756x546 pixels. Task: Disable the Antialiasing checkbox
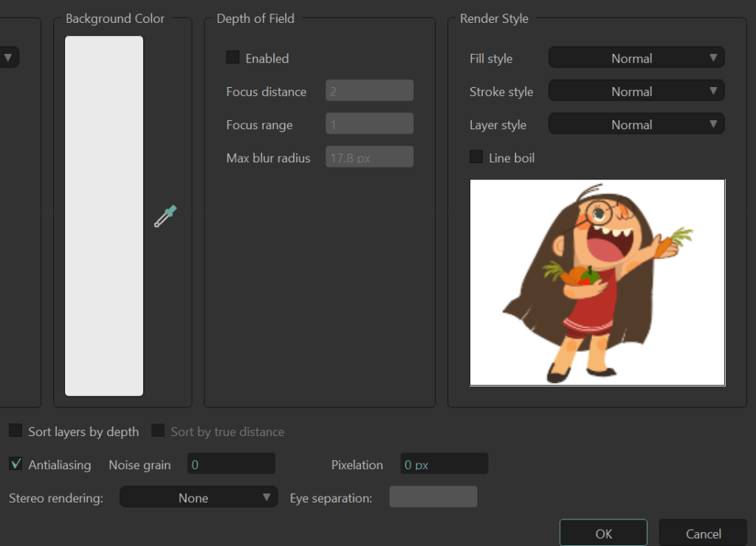(x=16, y=464)
